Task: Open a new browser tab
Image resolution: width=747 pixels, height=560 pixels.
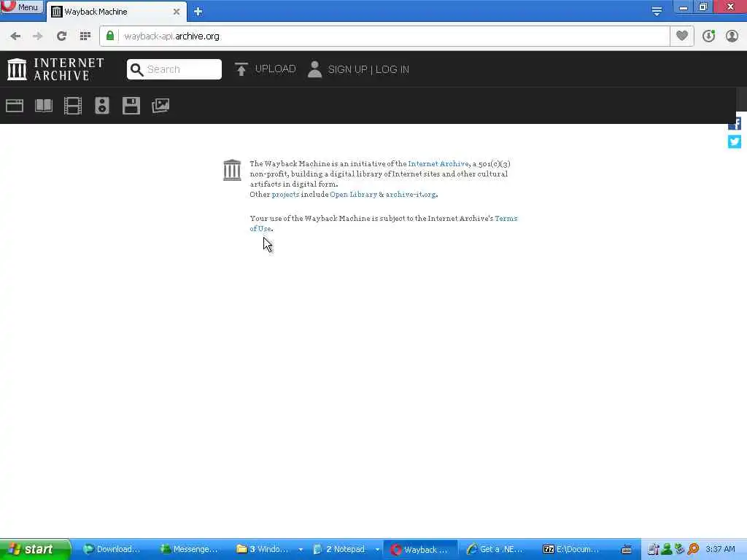Action: pyautogui.click(x=198, y=12)
